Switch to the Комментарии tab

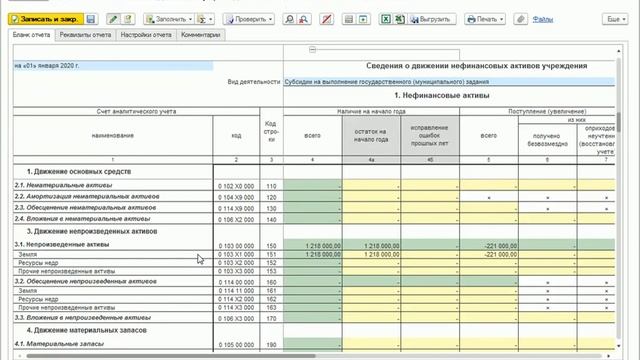pyautogui.click(x=200, y=35)
